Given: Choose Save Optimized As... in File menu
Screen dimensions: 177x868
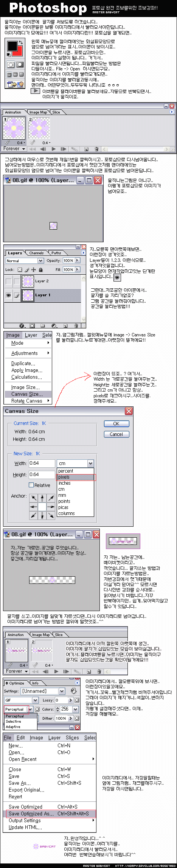Looking at the screenshot, I should pos(50,814).
